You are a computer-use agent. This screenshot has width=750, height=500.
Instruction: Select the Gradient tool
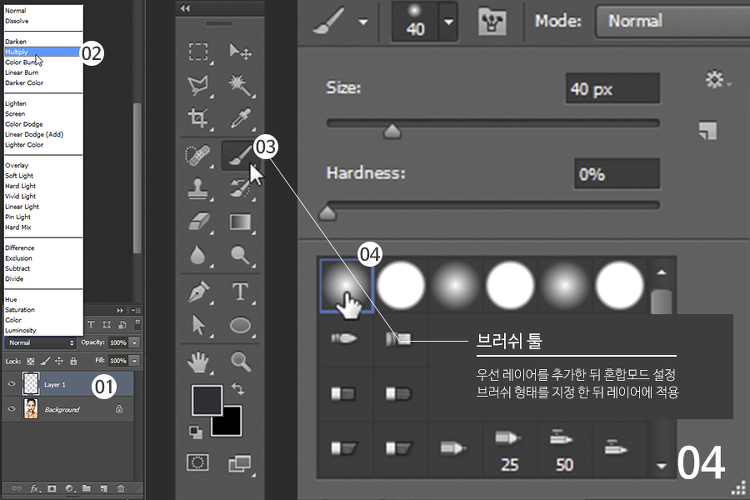pyautogui.click(x=240, y=222)
